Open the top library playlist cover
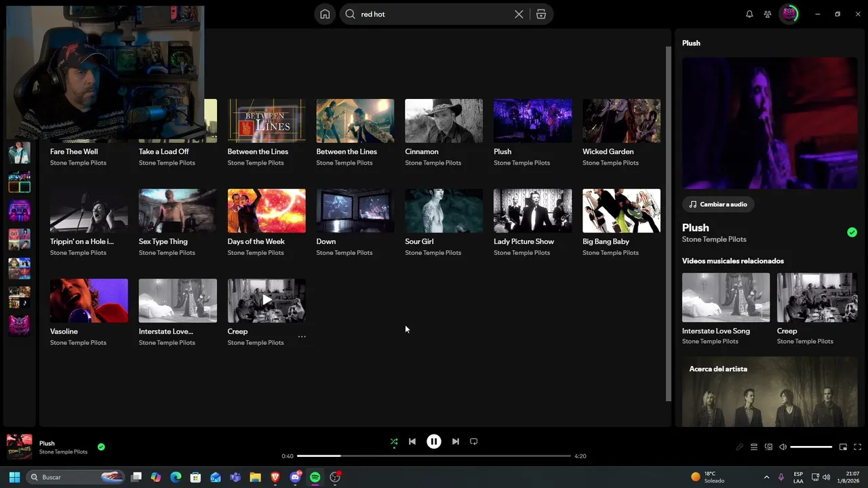868x488 pixels. point(19,152)
